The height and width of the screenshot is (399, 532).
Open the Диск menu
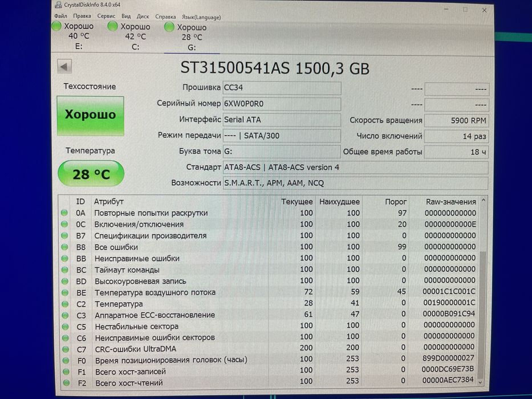(143, 17)
